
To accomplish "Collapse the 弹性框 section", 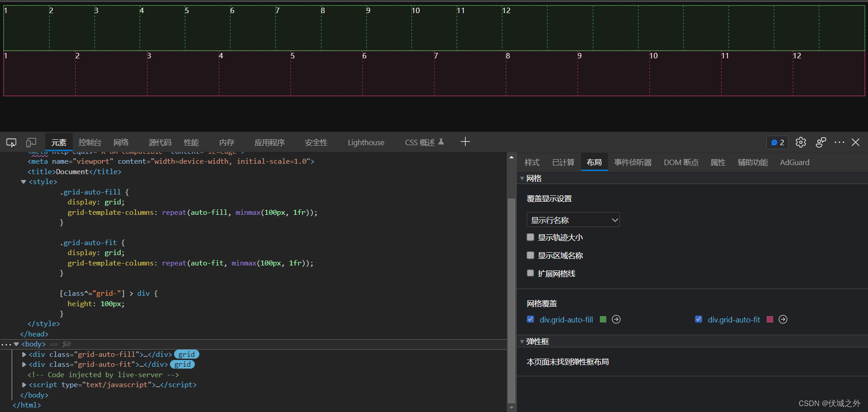I will point(522,341).
